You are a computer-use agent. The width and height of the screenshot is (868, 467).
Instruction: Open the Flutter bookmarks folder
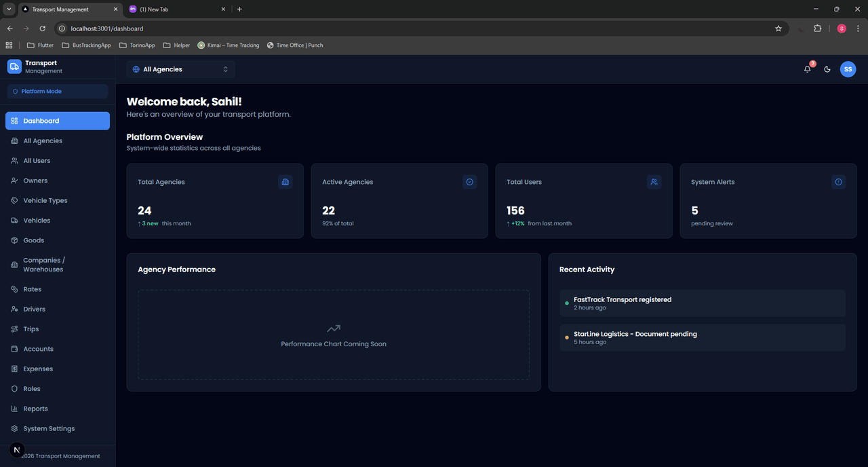pos(40,45)
